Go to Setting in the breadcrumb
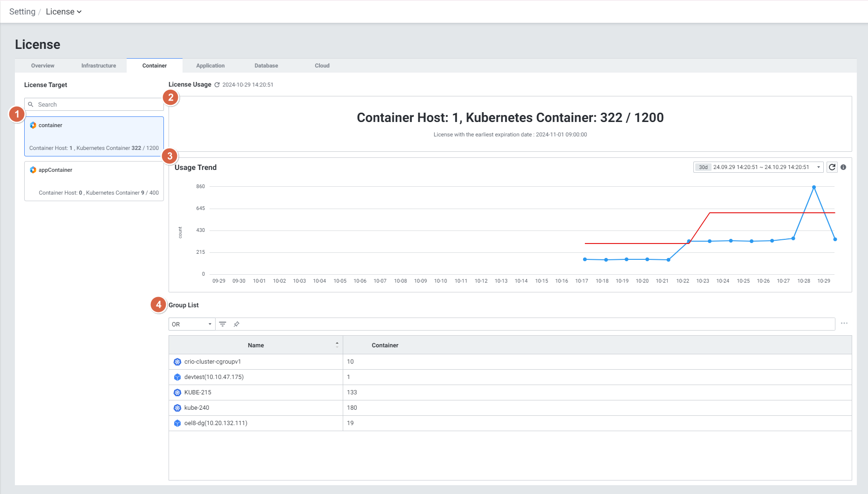This screenshot has width=868, height=494. [22, 12]
